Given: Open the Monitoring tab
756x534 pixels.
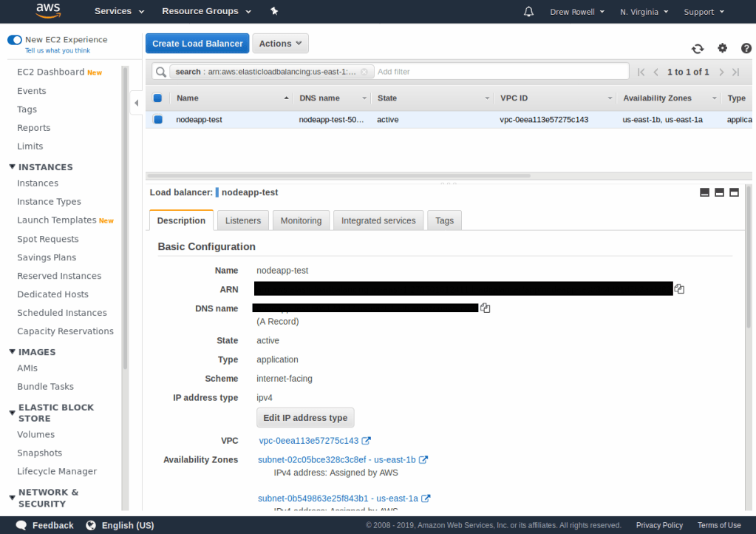Looking at the screenshot, I should point(301,220).
